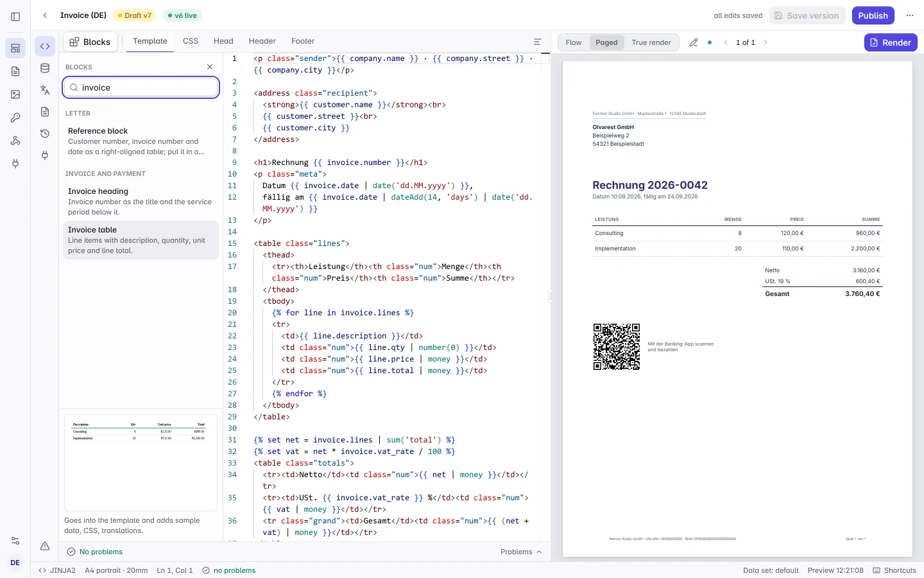
Task: Click the Publish button
Action: coord(873,15)
